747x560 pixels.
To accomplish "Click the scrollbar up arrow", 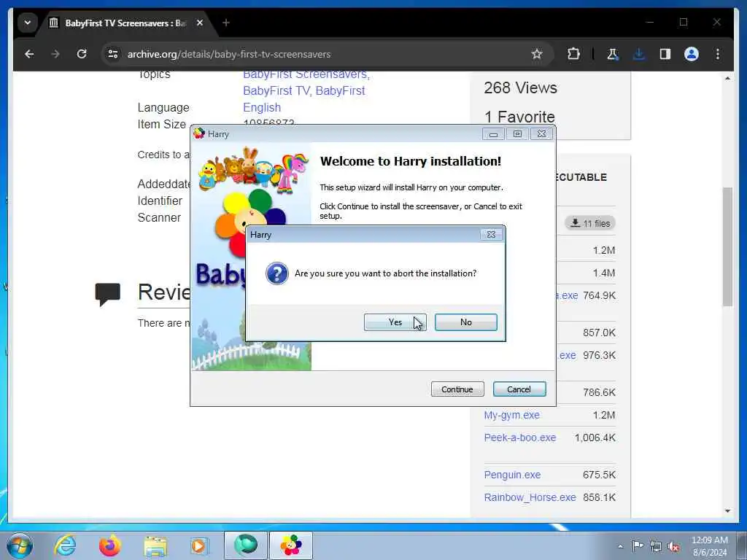I will pos(727,78).
